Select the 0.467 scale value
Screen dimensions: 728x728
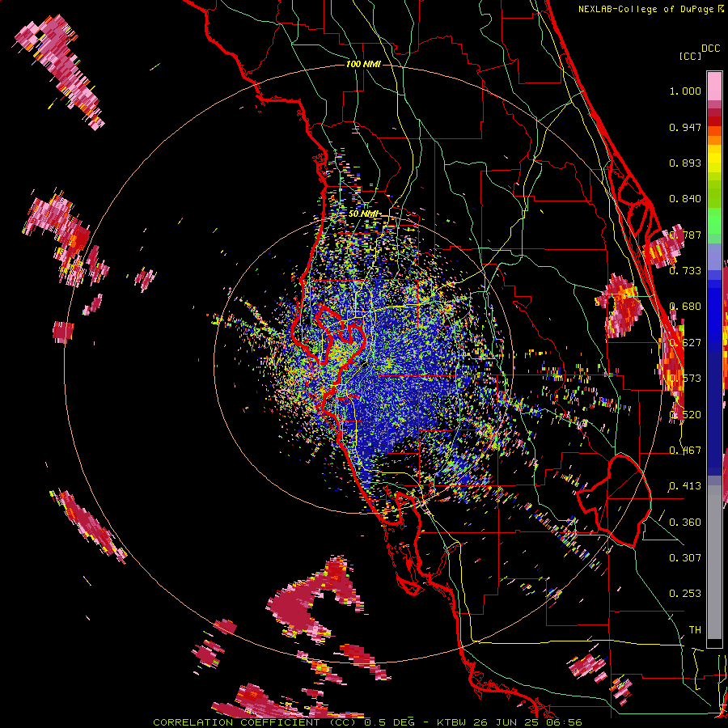pyautogui.click(x=685, y=451)
